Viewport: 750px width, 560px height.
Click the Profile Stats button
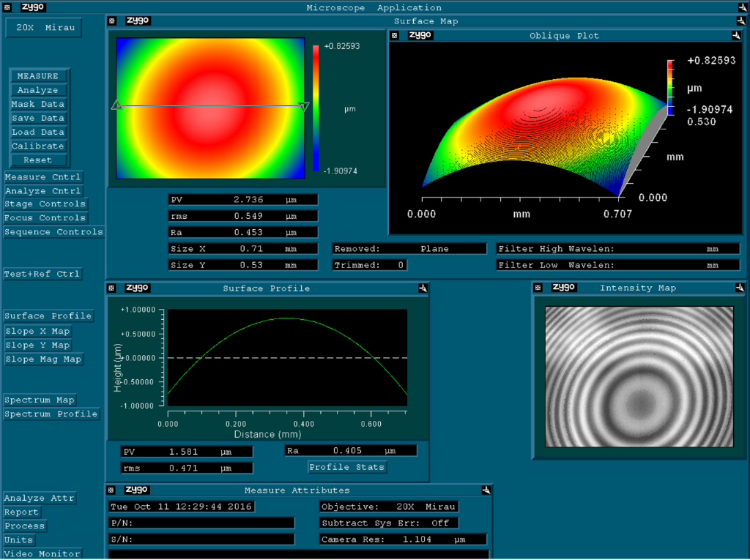point(347,467)
